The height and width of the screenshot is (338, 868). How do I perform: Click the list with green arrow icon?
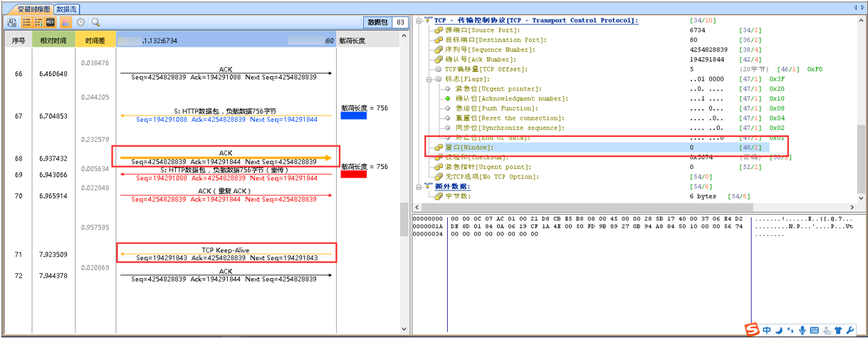pyautogui.click(x=38, y=23)
